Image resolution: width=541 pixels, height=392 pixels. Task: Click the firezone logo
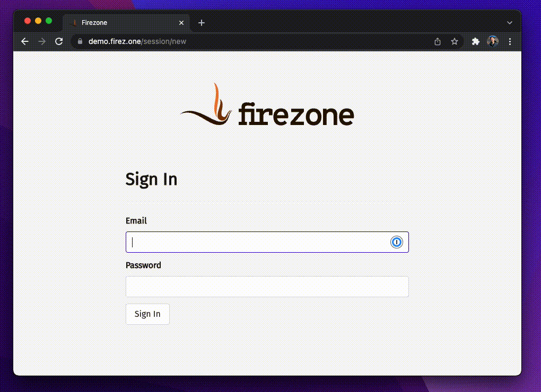[x=267, y=104]
